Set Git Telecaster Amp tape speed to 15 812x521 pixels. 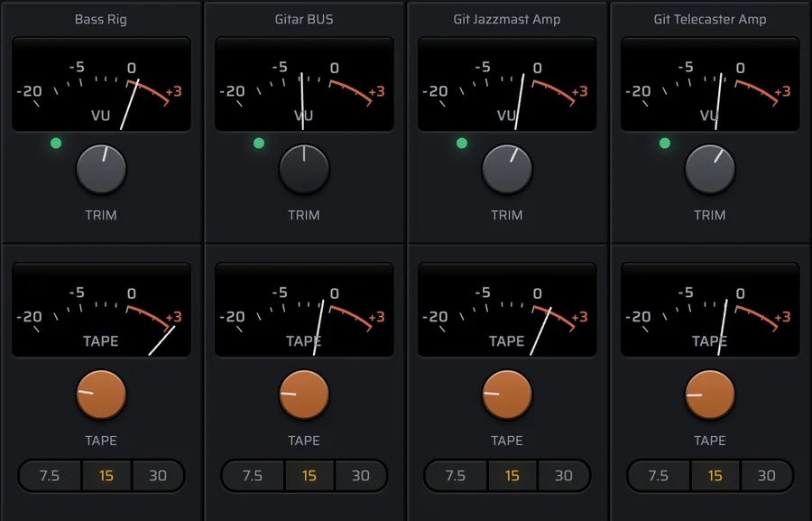tap(715, 475)
